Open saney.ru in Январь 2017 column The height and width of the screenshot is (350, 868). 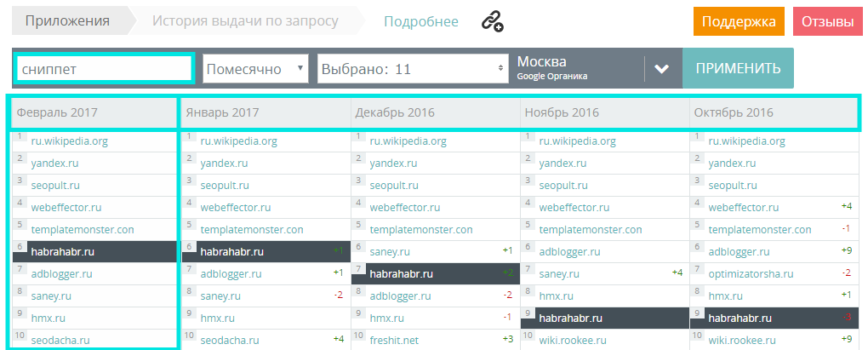coord(220,296)
